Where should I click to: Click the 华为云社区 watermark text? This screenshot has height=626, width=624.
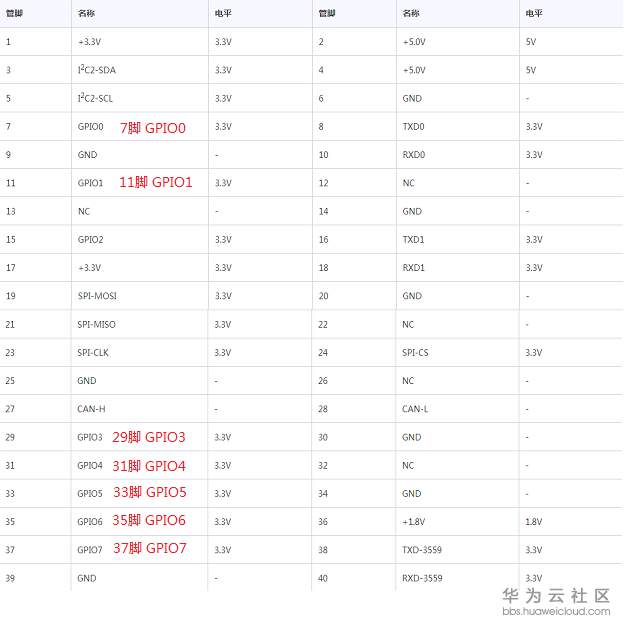(x=555, y=594)
